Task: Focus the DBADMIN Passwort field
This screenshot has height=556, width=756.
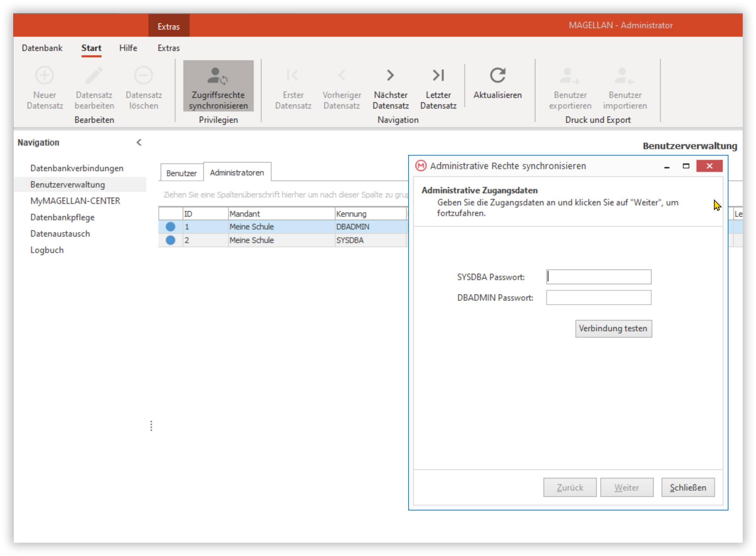Action: 599,297
